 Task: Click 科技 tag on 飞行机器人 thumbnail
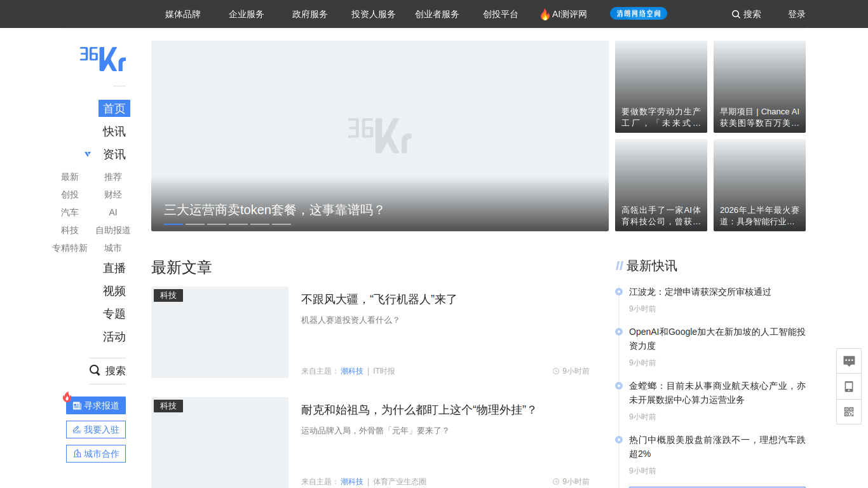[168, 295]
